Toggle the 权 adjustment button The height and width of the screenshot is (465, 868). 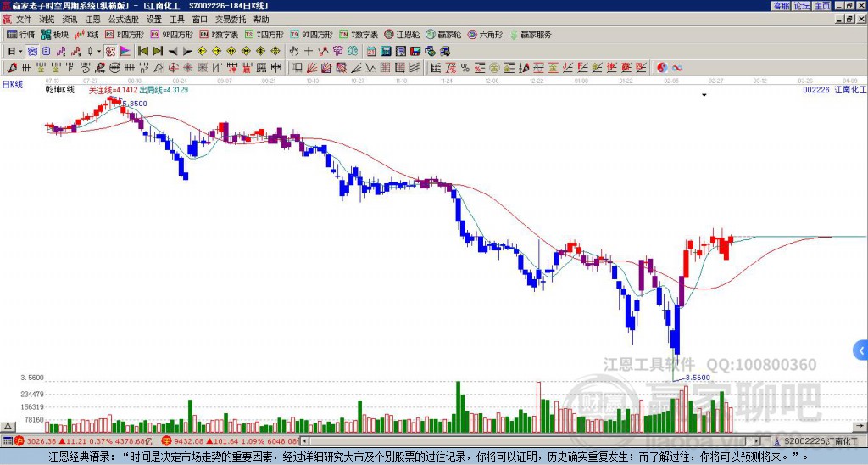110,52
